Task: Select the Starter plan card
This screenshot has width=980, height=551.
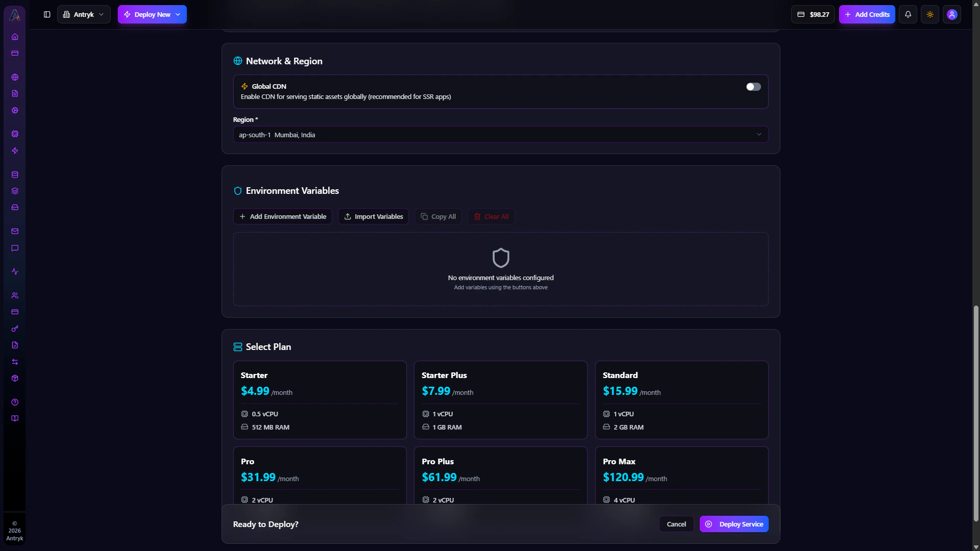Action: coord(320,400)
